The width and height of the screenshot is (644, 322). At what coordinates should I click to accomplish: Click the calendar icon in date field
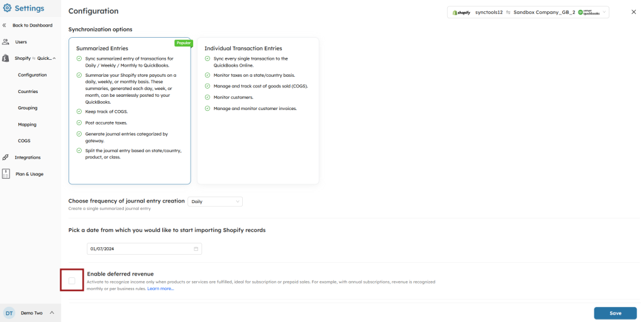(x=196, y=249)
